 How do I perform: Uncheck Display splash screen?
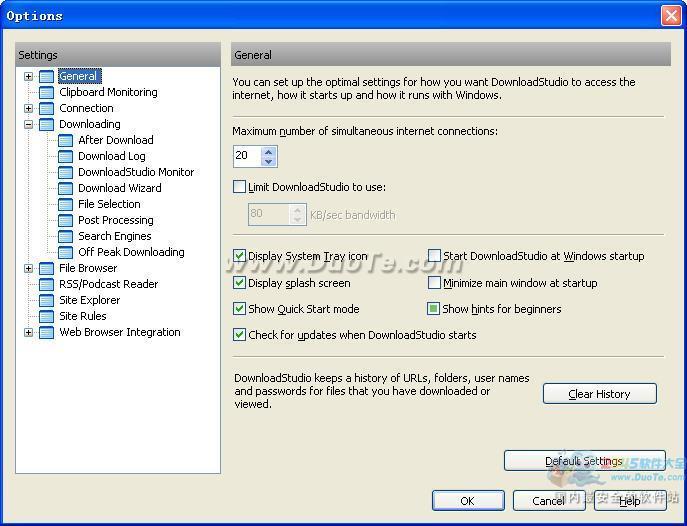point(239,282)
